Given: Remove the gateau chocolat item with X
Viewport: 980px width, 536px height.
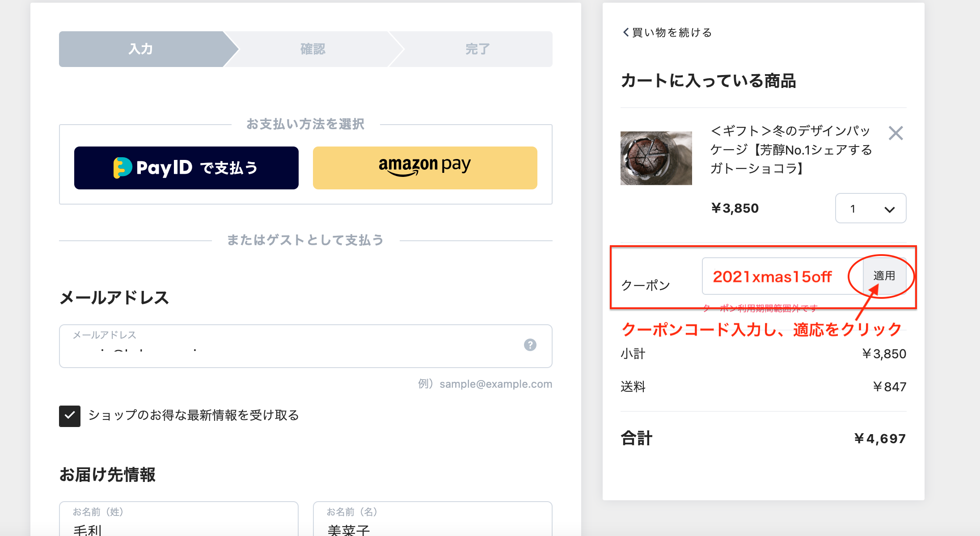Looking at the screenshot, I should [x=896, y=133].
